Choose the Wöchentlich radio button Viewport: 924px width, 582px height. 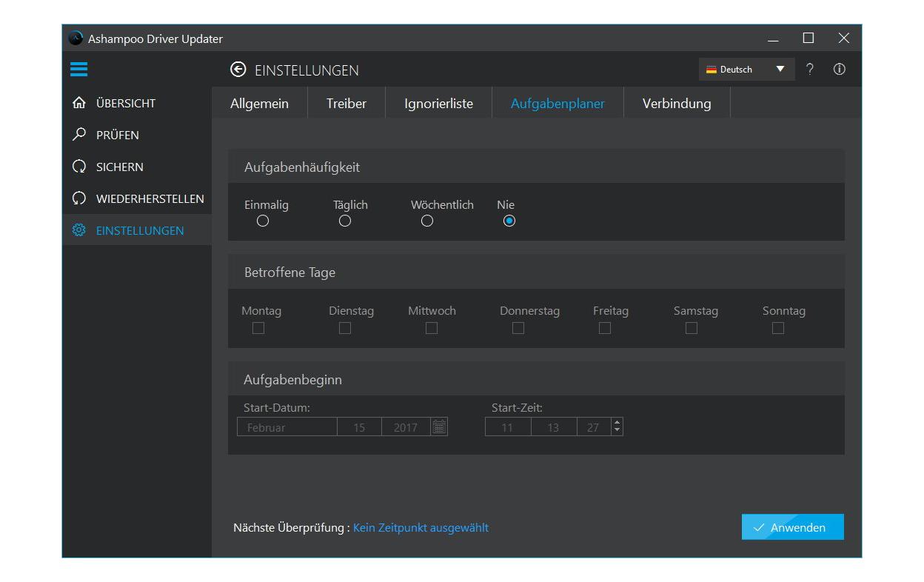426,221
